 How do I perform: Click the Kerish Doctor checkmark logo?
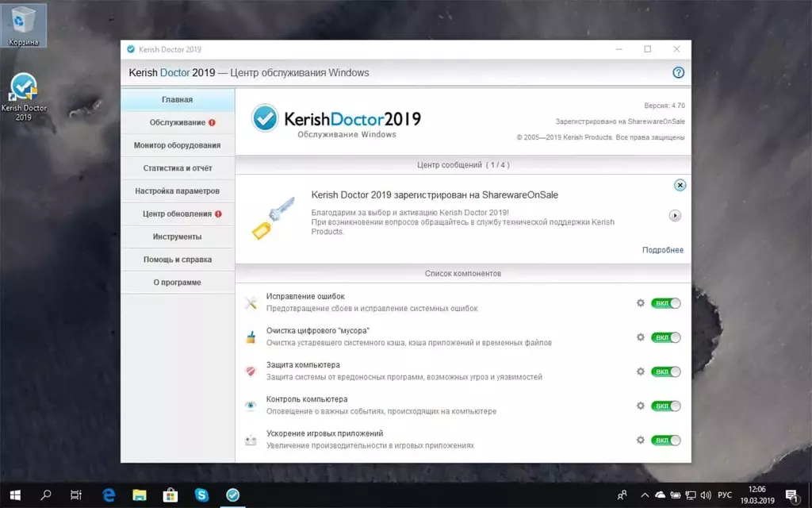265,118
